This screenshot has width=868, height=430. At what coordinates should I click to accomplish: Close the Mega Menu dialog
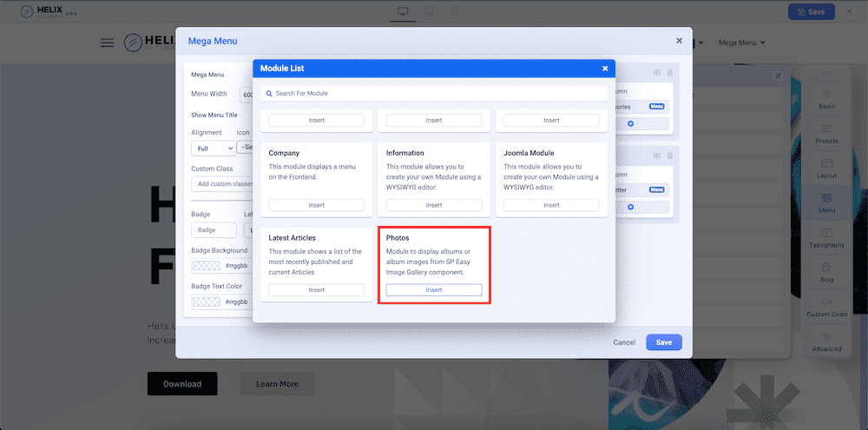(680, 41)
